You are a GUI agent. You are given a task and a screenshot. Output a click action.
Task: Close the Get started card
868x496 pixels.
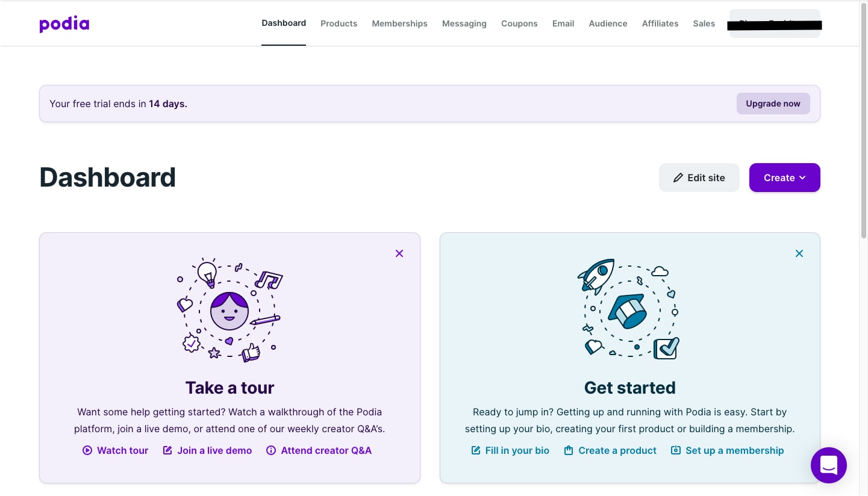pyautogui.click(x=799, y=253)
